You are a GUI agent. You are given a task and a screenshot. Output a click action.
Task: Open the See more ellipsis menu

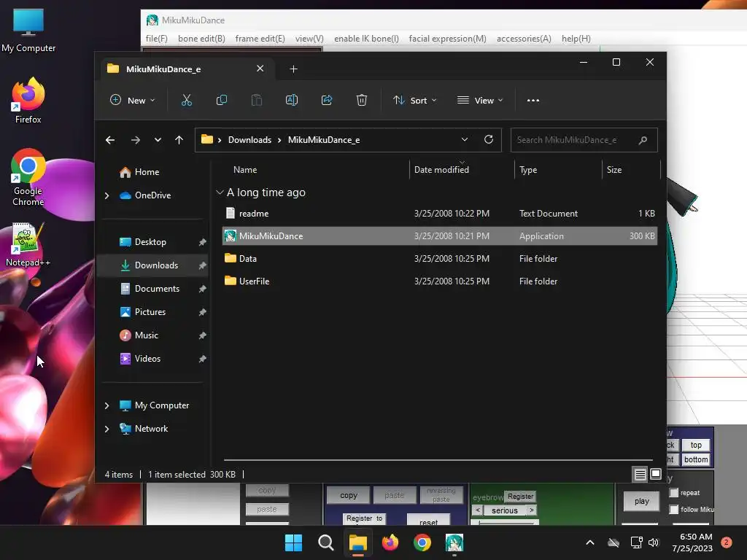533,101
